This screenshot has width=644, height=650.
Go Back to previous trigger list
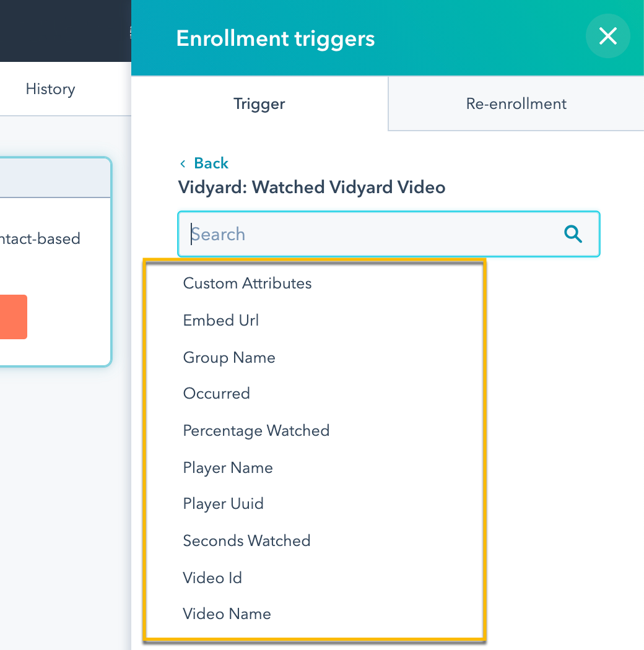pos(211,163)
